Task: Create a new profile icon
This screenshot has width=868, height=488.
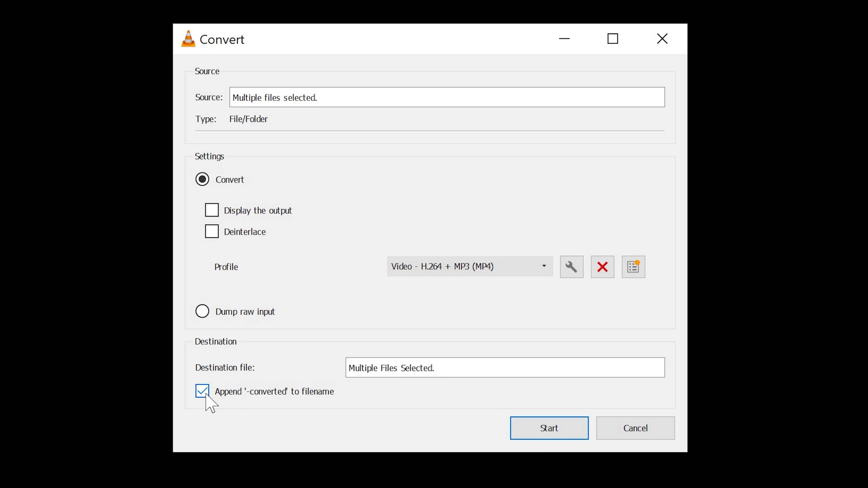Action: [633, 267]
